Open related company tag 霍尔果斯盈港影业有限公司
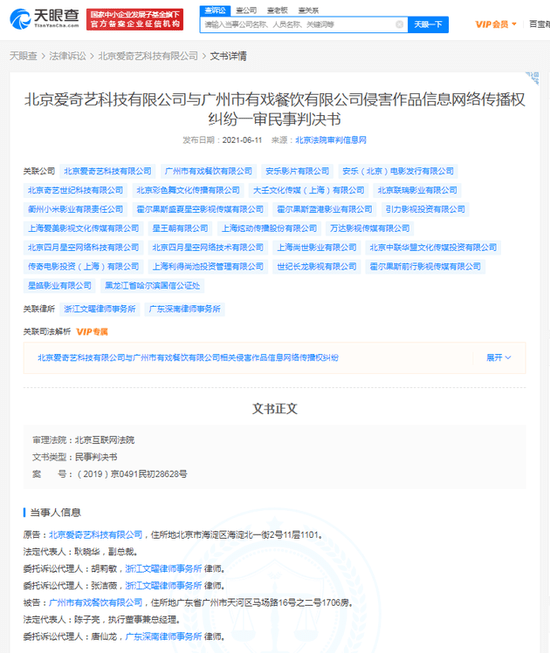 pos(325,209)
